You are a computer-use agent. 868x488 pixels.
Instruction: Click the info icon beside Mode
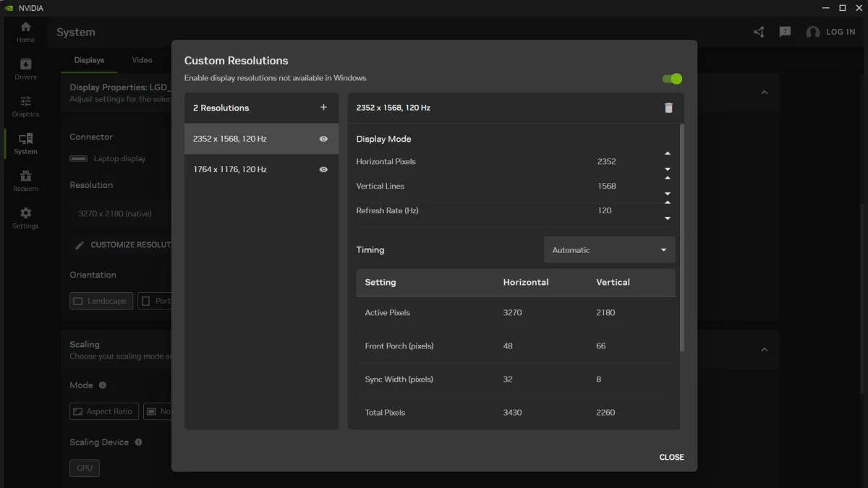coord(102,385)
